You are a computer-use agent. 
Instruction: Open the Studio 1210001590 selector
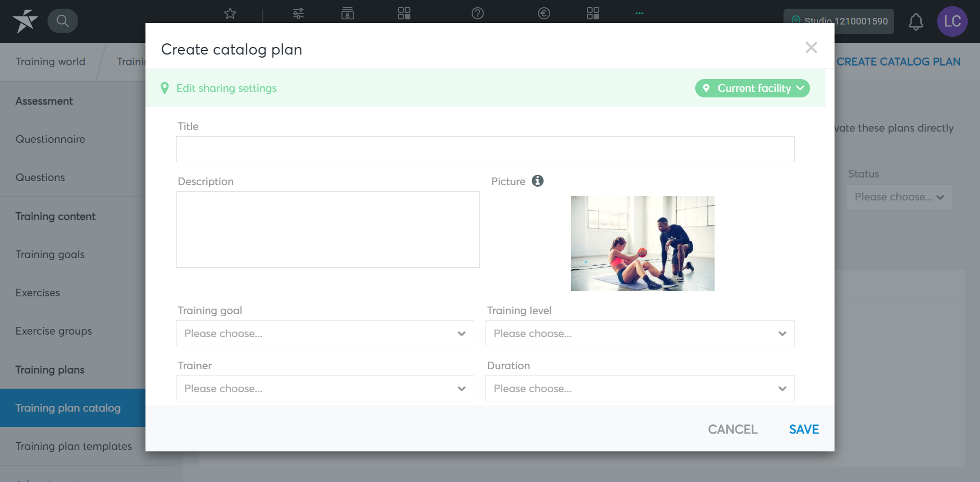pyautogui.click(x=839, y=21)
